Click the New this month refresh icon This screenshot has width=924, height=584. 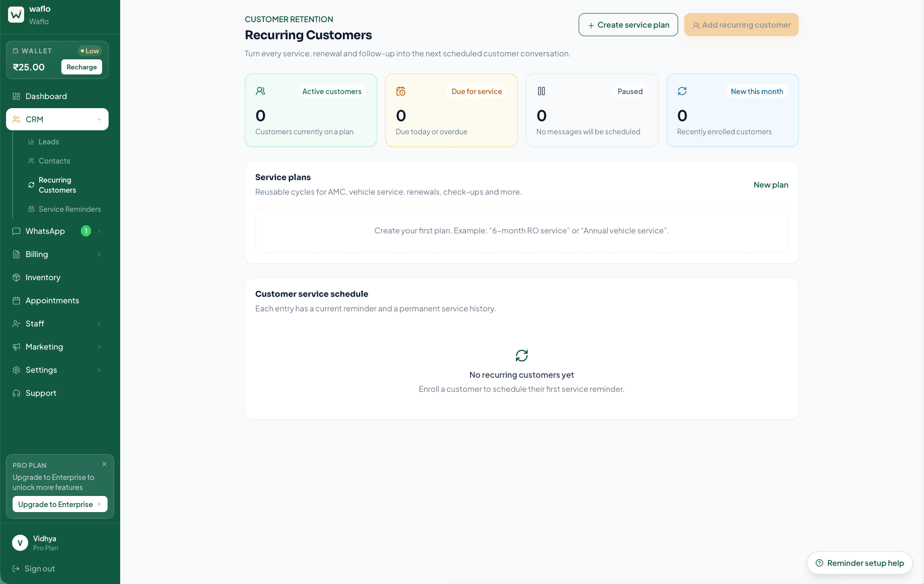[x=682, y=91]
